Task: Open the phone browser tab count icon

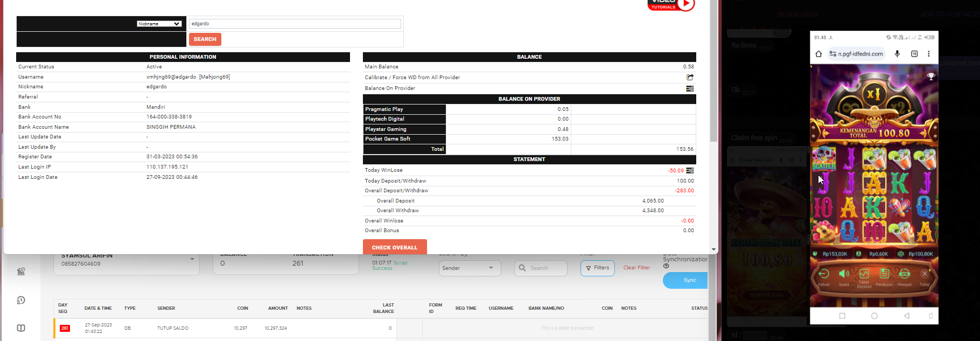Action: (914, 54)
